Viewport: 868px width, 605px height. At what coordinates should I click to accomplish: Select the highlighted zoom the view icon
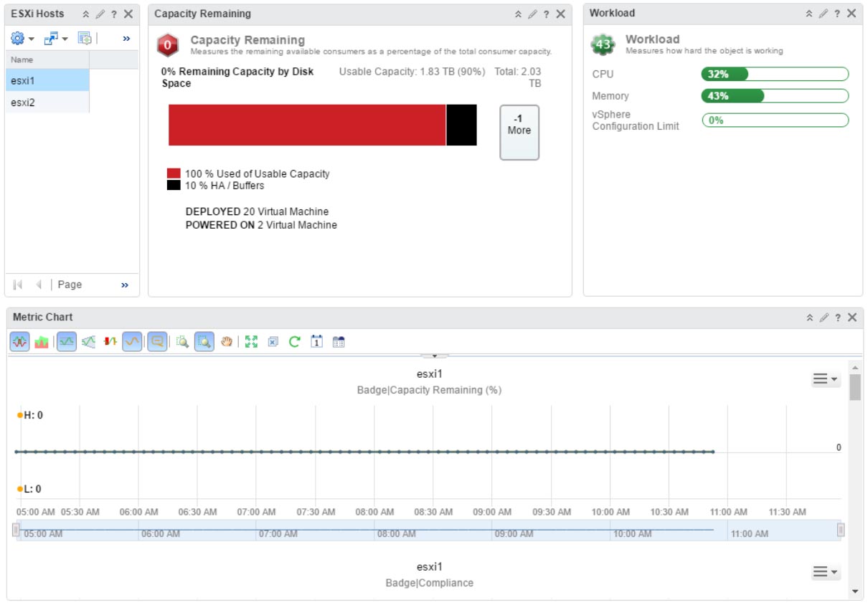click(x=204, y=342)
